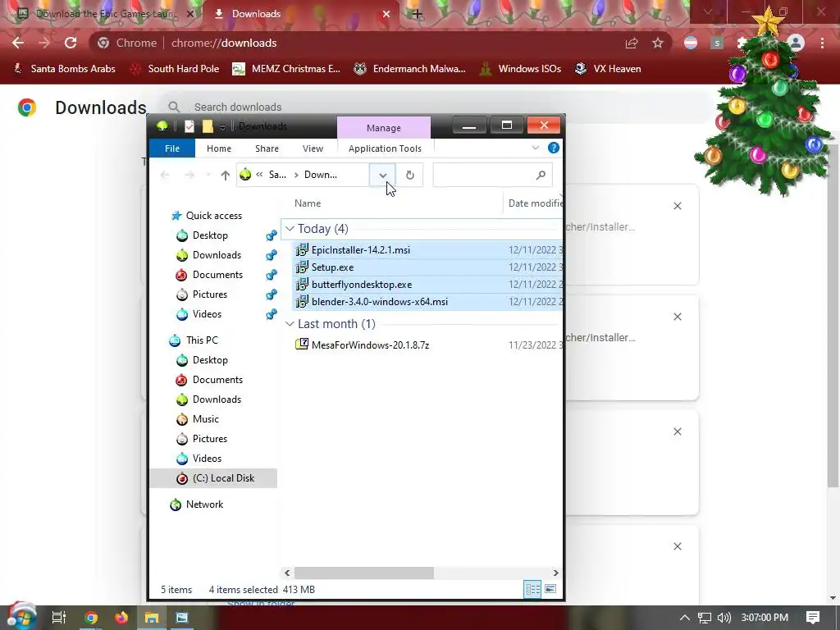
Task: Open Desktop under Quick access
Action: [210, 235]
